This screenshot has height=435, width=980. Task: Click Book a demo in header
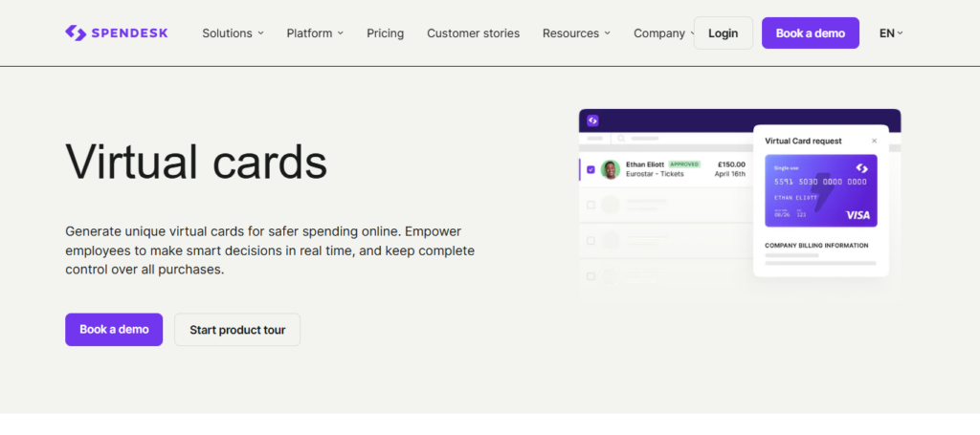pyautogui.click(x=810, y=33)
